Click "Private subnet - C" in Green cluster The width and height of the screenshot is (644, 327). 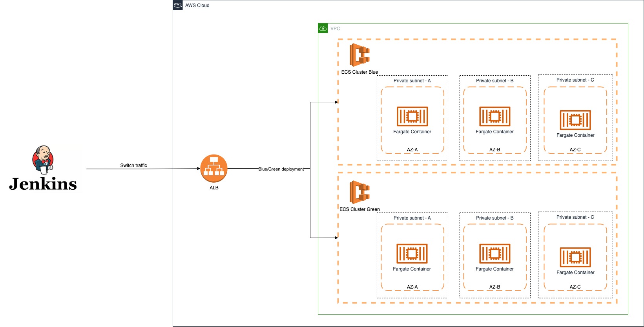[x=575, y=217]
